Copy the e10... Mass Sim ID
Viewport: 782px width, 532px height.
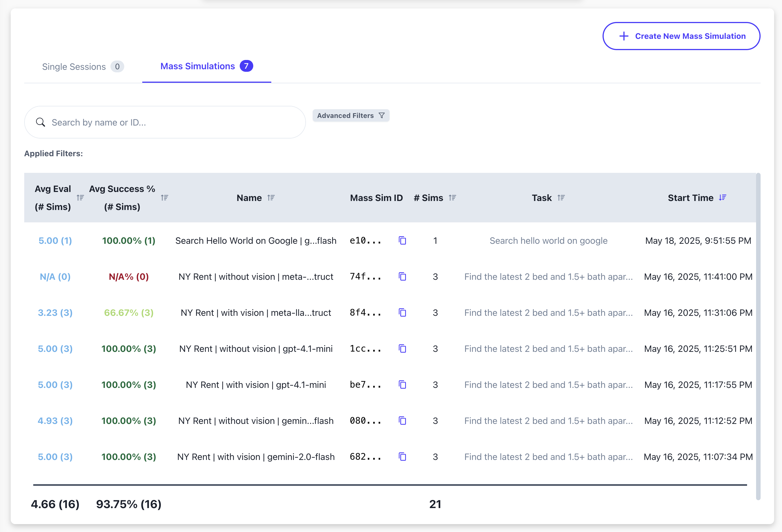(403, 240)
